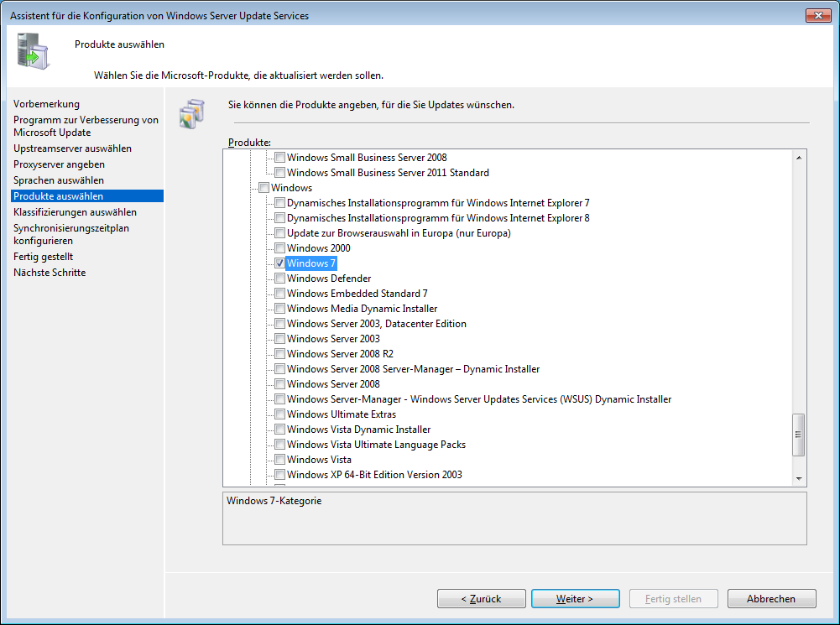Viewport: 840px width, 625px height.
Task: Check Windows Small Business Server 2011 Standard
Action: [279, 173]
